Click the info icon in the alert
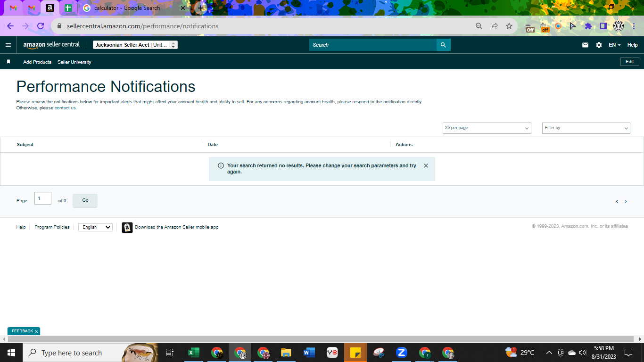Image resolution: width=644 pixels, height=362 pixels. pyautogui.click(x=221, y=166)
